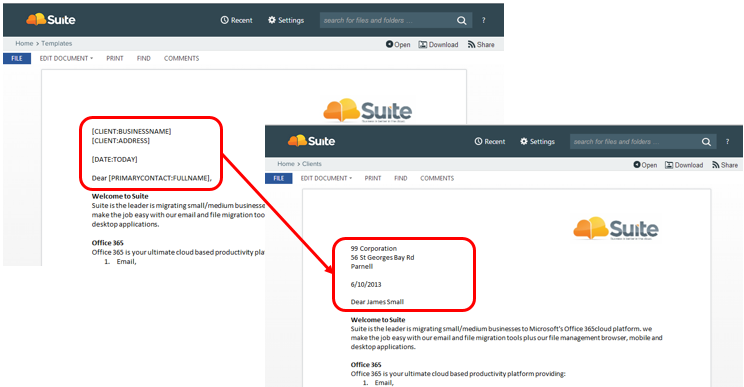The image size is (744, 387).
Task: Click Download in the Clients window toolbar
Action: (x=684, y=165)
